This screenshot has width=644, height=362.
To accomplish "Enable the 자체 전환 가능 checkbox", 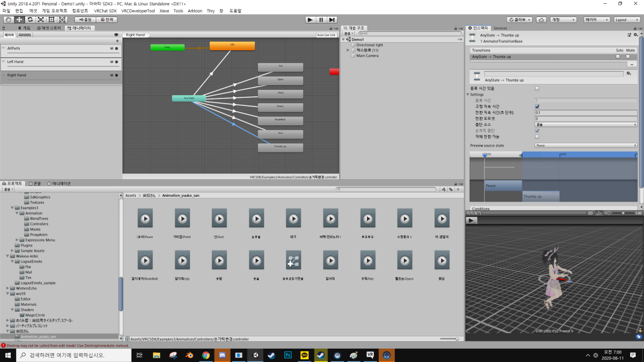I will (x=537, y=137).
